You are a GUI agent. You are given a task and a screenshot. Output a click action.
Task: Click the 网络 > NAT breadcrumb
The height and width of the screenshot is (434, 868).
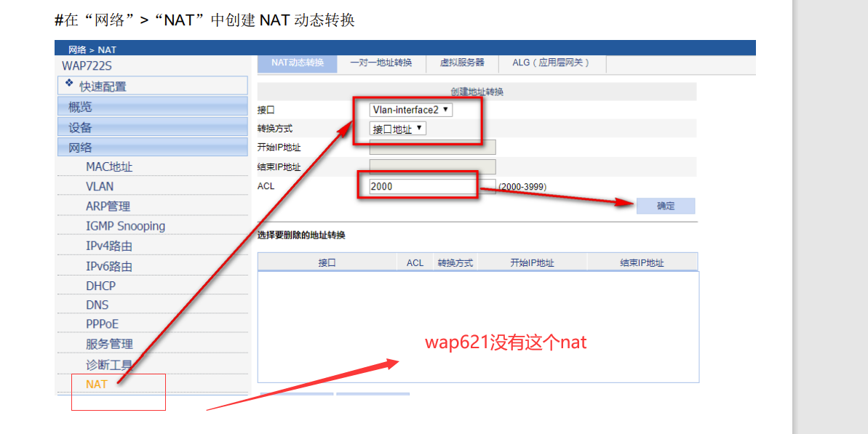pyautogui.click(x=92, y=49)
